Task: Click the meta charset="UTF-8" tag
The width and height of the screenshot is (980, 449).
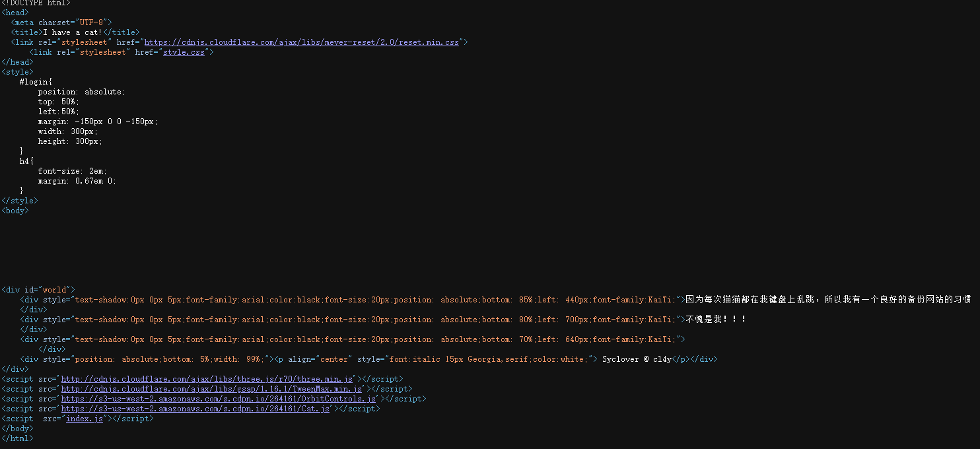Action: point(61,22)
